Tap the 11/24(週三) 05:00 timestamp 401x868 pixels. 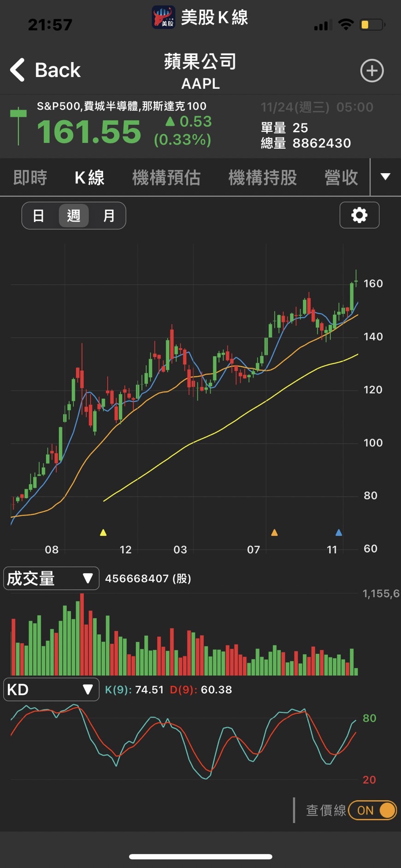pyautogui.click(x=317, y=107)
